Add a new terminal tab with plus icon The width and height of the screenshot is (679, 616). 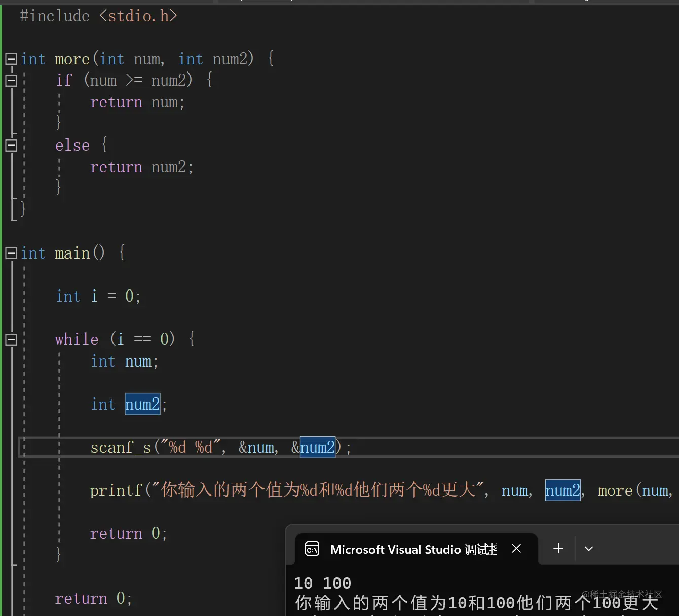pos(558,548)
